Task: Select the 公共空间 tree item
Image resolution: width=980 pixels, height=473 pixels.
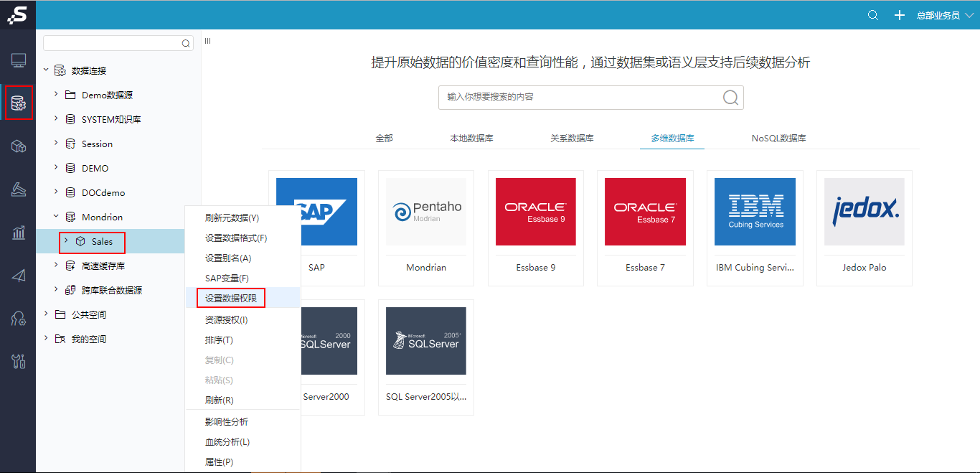Action: [x=89, y=314]
